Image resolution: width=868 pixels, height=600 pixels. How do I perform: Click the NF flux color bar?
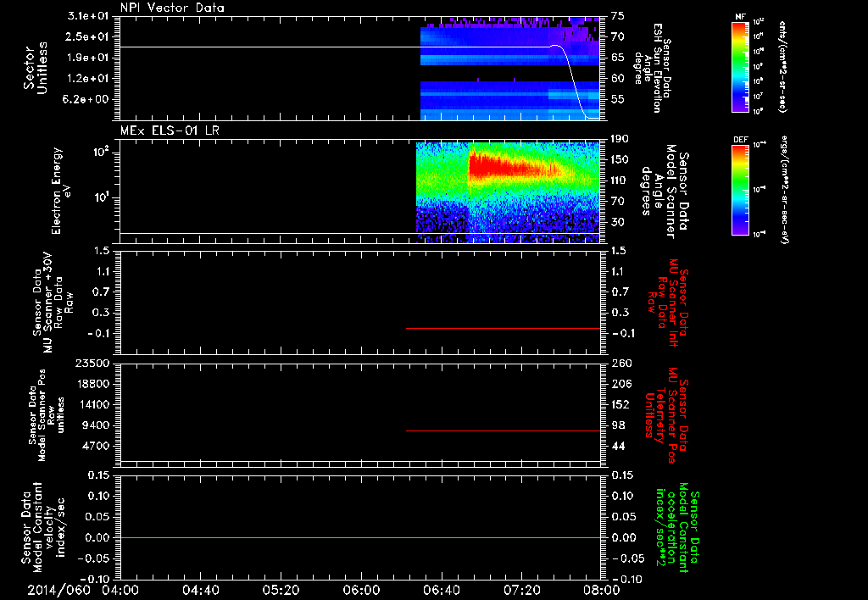pos(741,67)
